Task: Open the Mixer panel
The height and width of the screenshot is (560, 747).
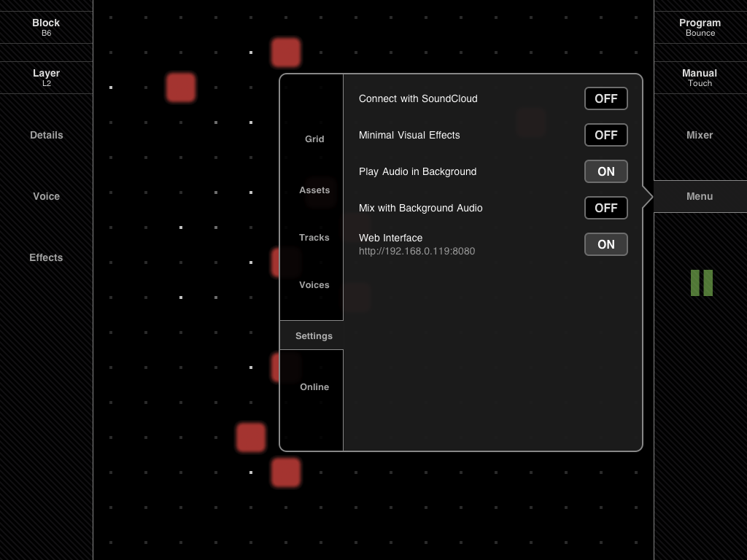Action: pyautogui.click(x=700, y=135)
